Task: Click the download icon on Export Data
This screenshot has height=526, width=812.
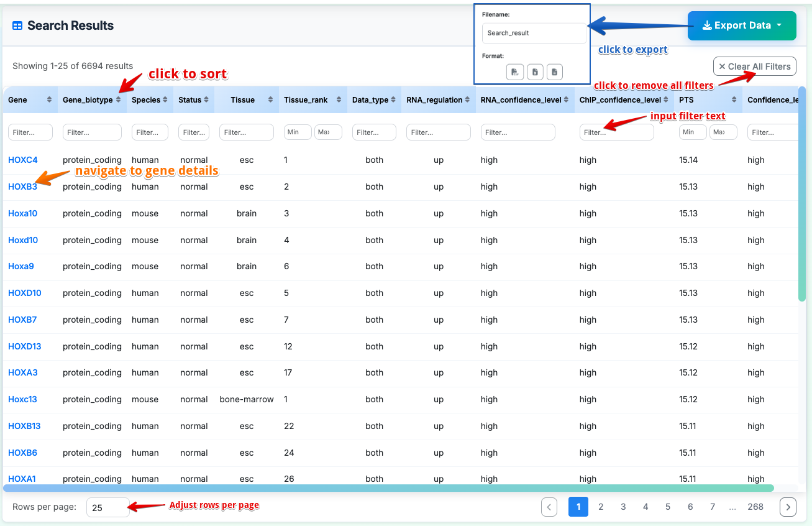Action: (706, 25)
